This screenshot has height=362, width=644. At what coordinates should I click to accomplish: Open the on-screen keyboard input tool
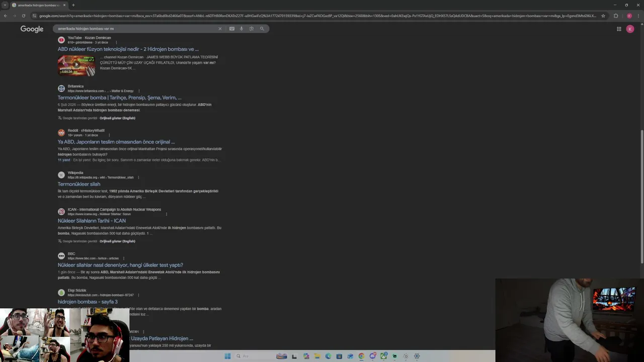tap(231, 29)
